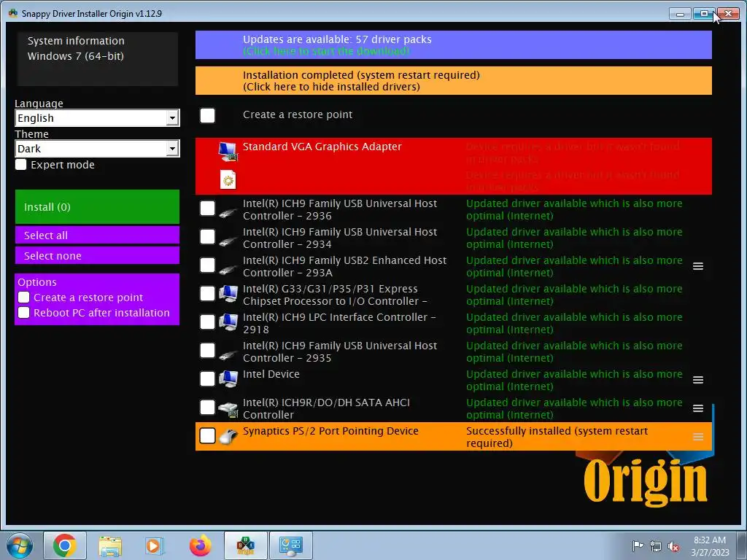Select the checkbox for USB Controller - 2934

click(x=208, y=237)
